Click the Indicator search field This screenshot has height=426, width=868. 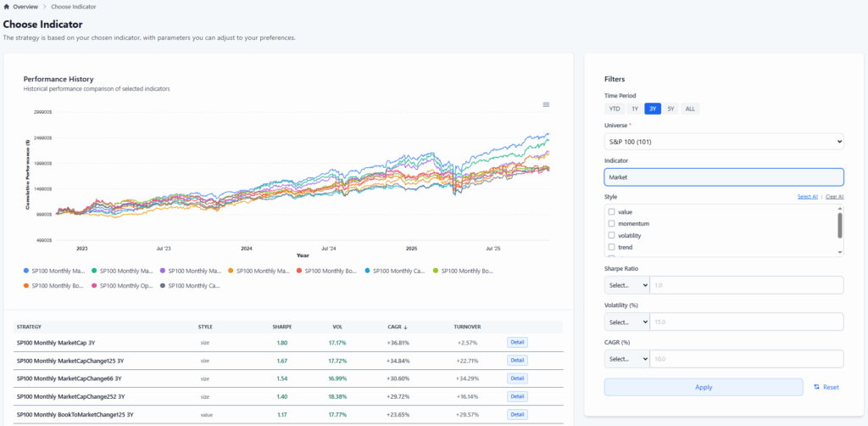click(x=723, y=177)
